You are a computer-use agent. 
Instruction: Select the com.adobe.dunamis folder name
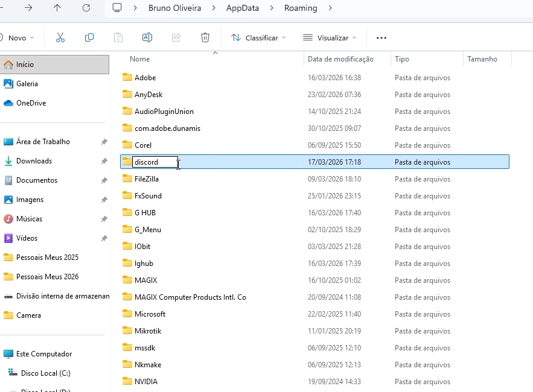click(x=167, y=128)
